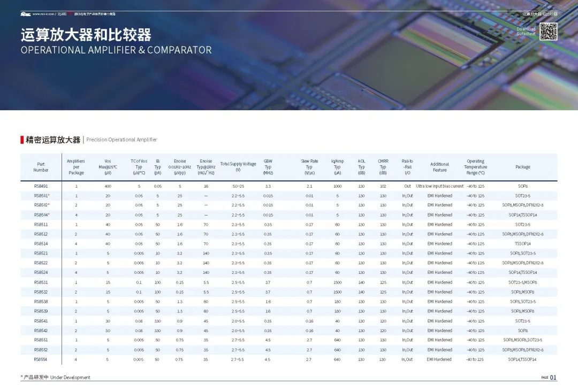Select part number RS8514
The image size is (578, 392).
pos(41,243)
